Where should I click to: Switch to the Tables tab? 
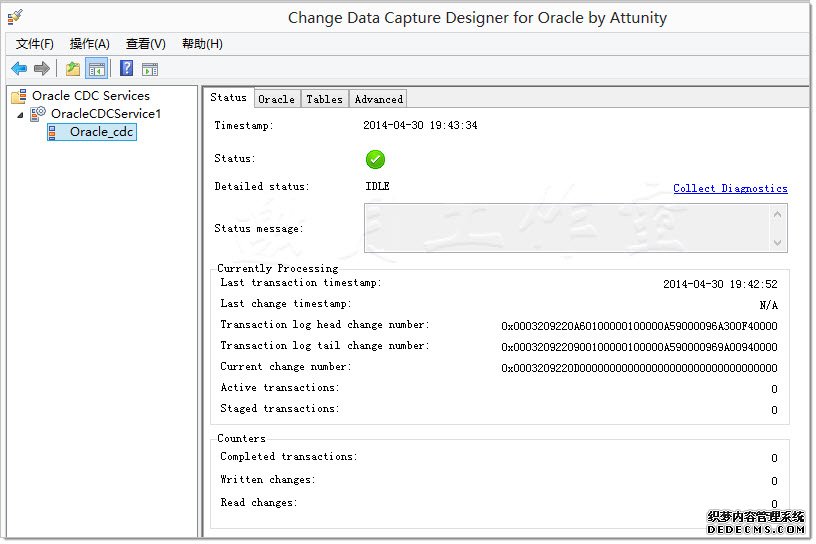click(x=324, y=99)
